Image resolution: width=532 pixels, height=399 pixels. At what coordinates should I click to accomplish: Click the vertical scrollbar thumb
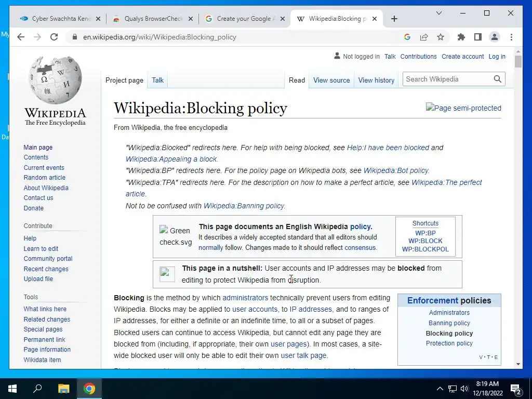point(518,61)
